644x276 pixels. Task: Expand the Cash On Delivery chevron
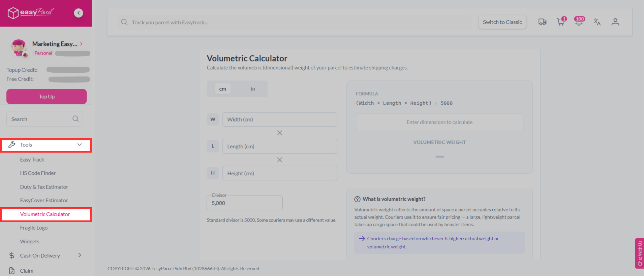tap(80, 255)
